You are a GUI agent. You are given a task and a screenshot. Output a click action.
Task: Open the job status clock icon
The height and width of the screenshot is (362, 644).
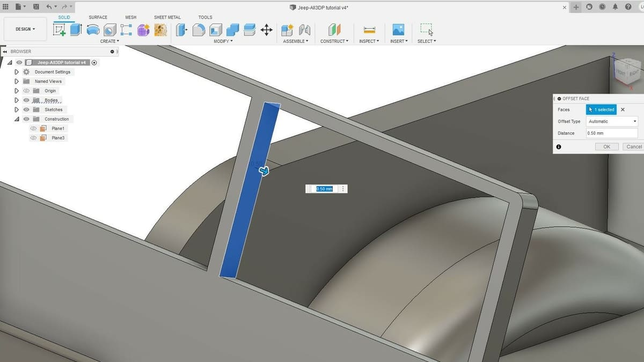click(x=602, y=7)
